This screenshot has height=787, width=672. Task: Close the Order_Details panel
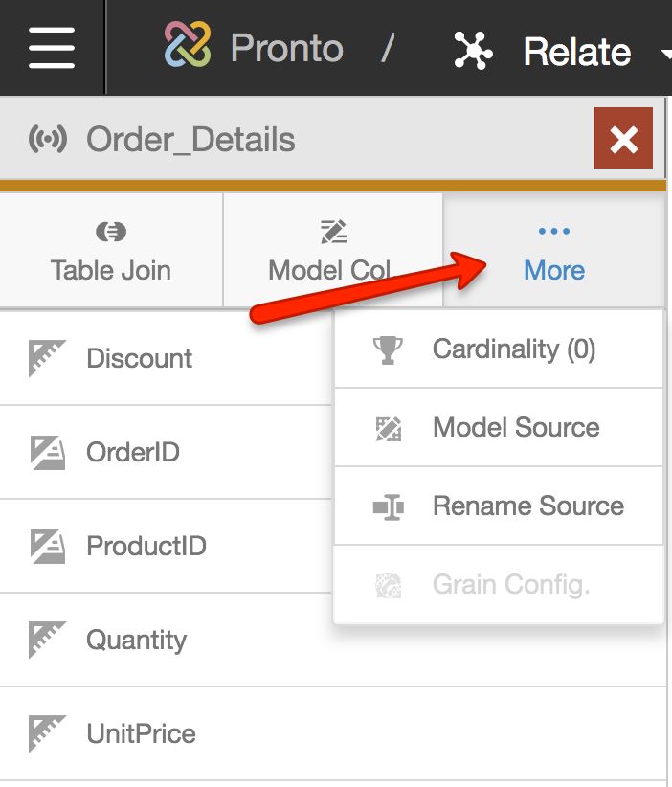(x=623, y=140)
